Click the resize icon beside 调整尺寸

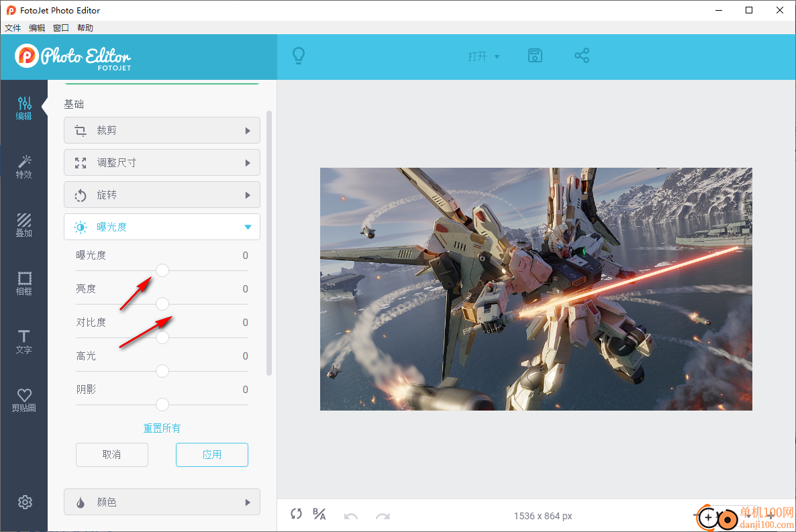click(81, 163)
